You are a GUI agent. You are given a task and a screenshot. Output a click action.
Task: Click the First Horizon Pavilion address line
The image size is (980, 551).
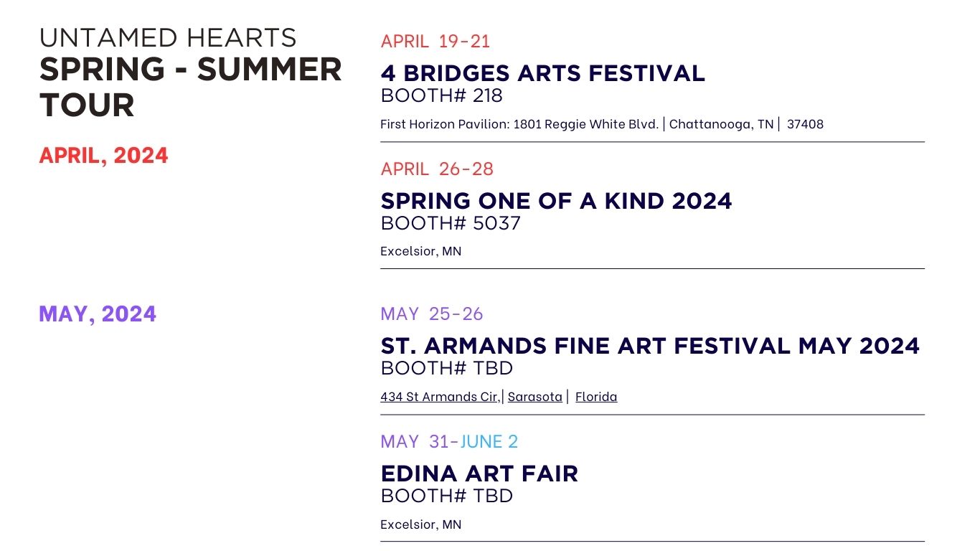[602, 123]
